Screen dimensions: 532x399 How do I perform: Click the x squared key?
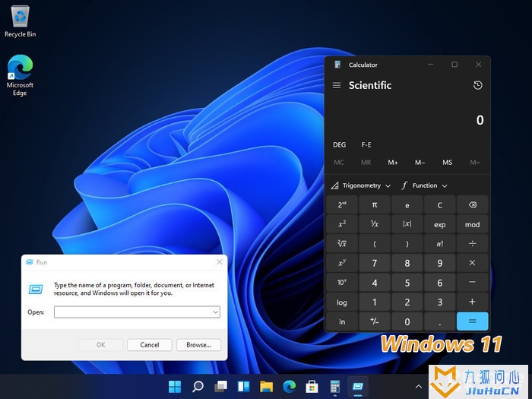pyautogui.click(x=342, y=224)
